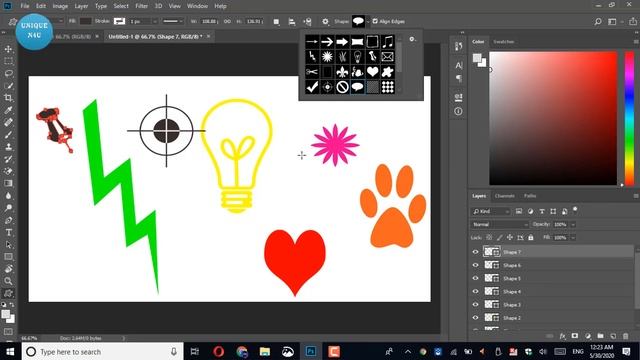Hide the Shape 5 layer
The height and width of the screenshot is (360, 640).
[475, 278]
